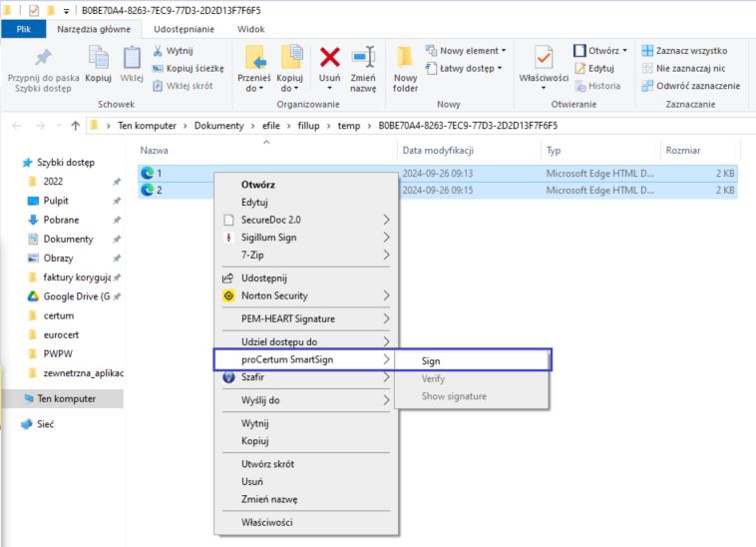Click Nie zaznaczaj nic
Screen dimensions: 756x547
(x=683, y=69)
